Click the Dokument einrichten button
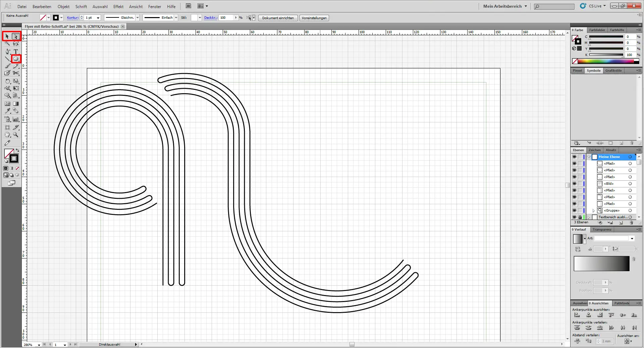The image size is (644, 348). coord(278,18)
